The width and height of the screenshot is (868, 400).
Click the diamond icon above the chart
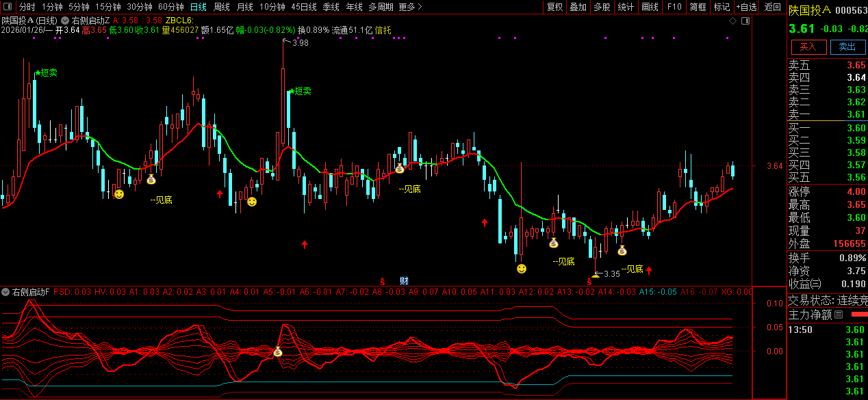732,21
